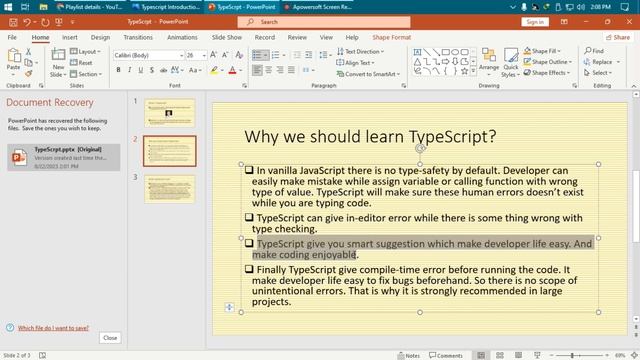This screenshot has width=640, height=360.
Task: Increase font size with the large A icon
Action: [x=213, y=55]
